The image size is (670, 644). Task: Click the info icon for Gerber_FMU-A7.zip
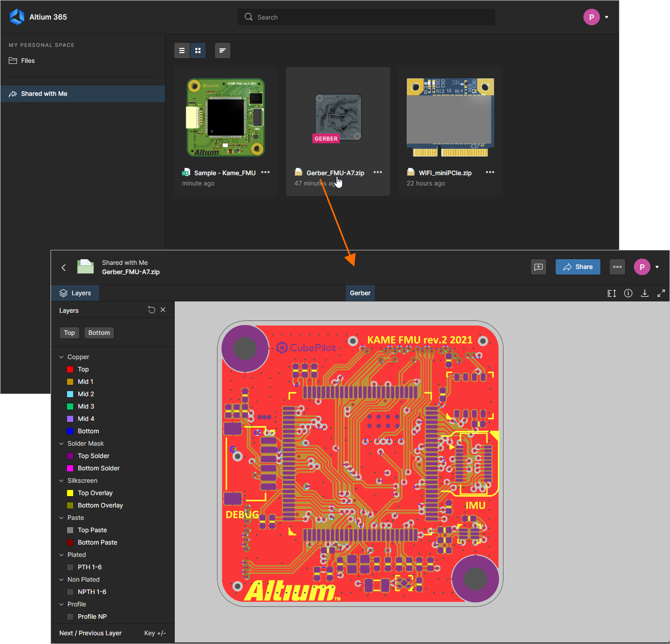click(x=628, y=293)
